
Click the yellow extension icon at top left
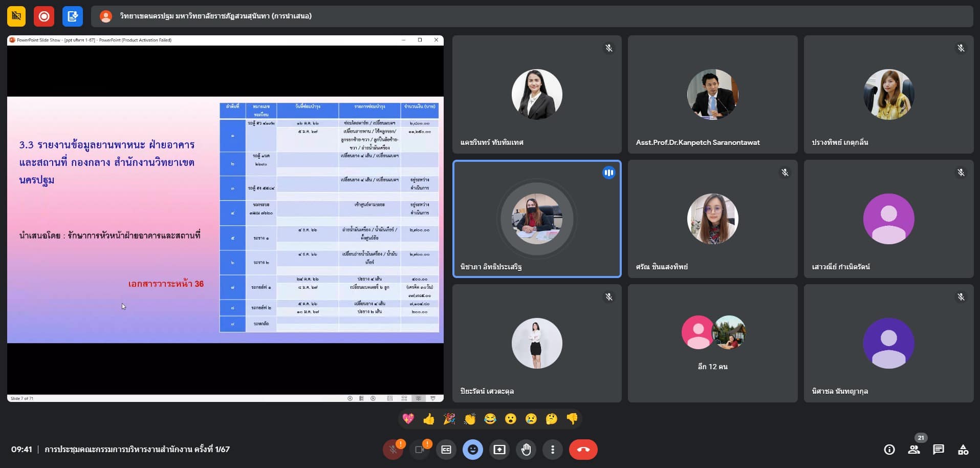tap(16, 16)
